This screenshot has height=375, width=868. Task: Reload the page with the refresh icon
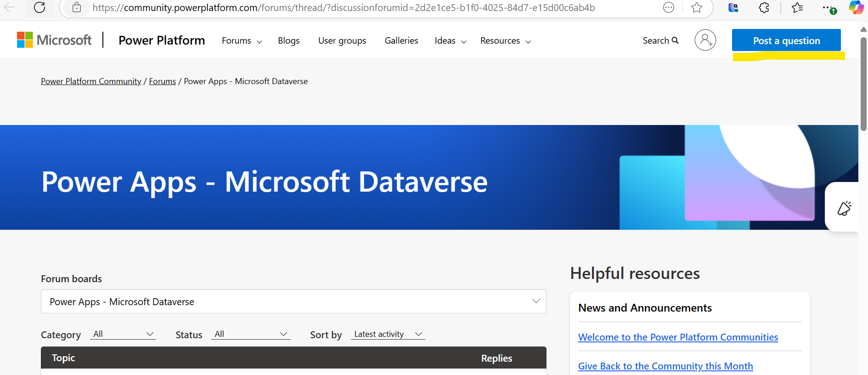[39, 7]
